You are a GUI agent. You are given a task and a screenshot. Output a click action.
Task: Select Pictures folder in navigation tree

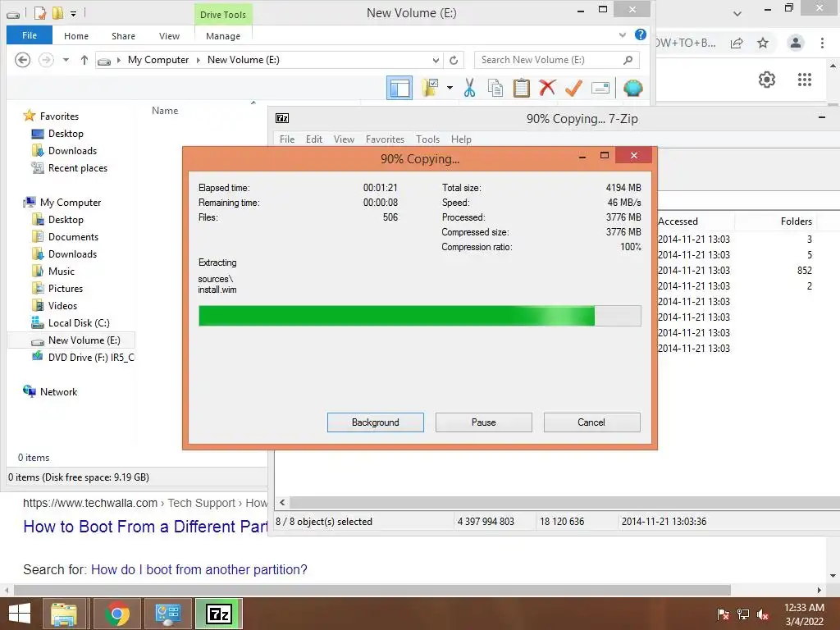(x=66, y=288)
